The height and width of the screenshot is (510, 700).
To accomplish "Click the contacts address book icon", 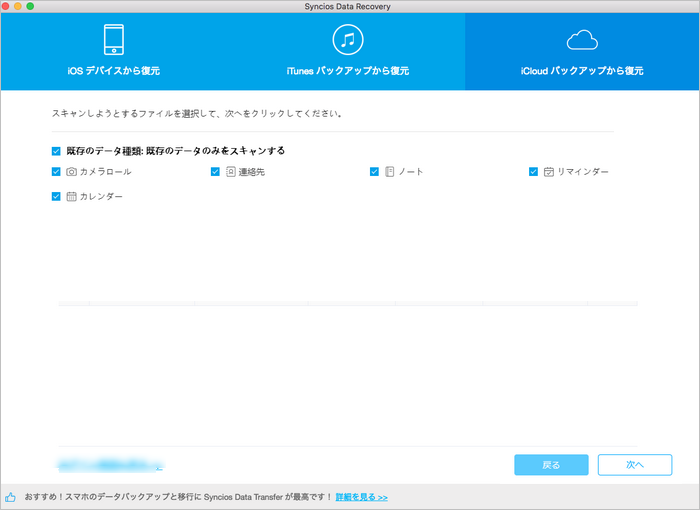I will coord(230,171).
